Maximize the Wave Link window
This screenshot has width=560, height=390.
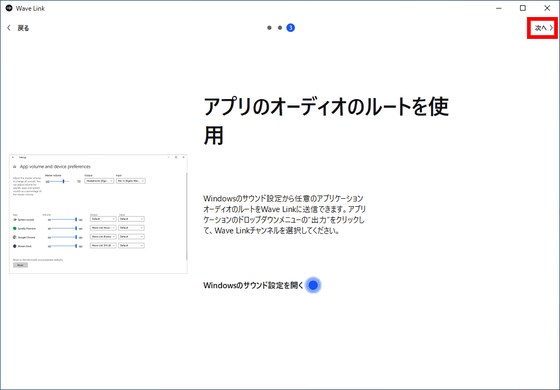[523, 8]
